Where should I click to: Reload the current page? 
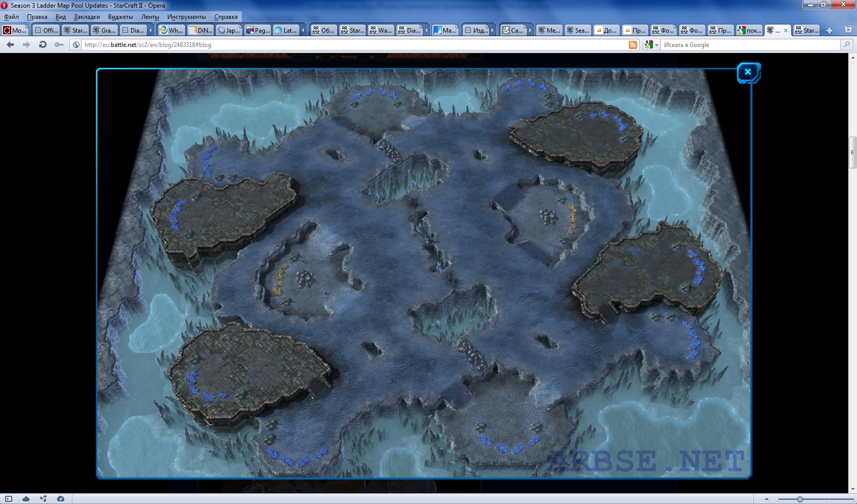pyautogui.click(x=43, y=45)
